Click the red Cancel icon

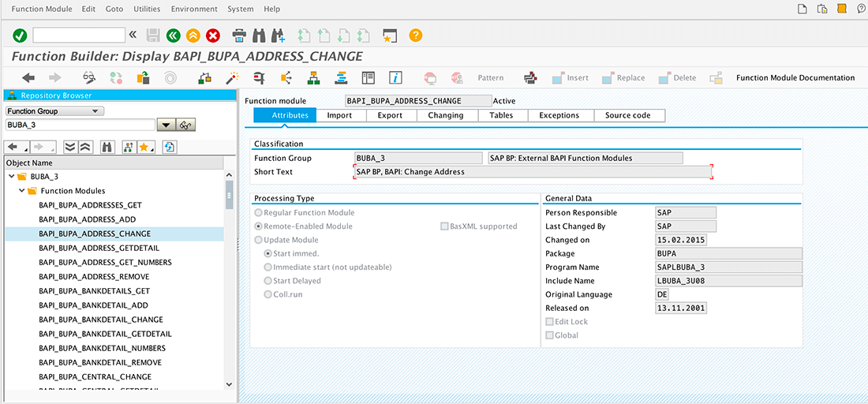point(213,35)
